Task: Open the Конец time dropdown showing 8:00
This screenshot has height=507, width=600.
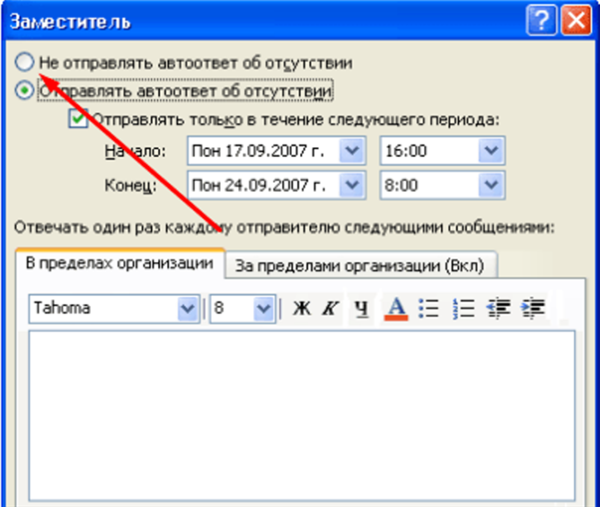Action: [x=491, y=185]
